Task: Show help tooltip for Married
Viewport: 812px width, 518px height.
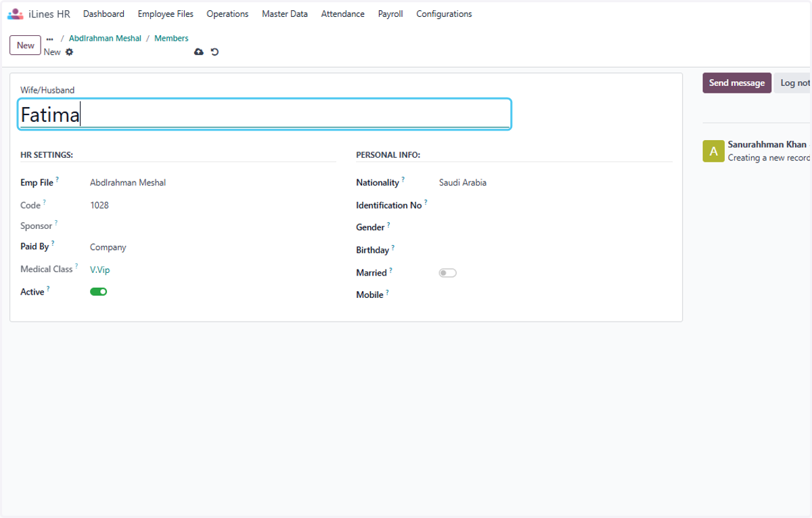Action: [390, 269]
